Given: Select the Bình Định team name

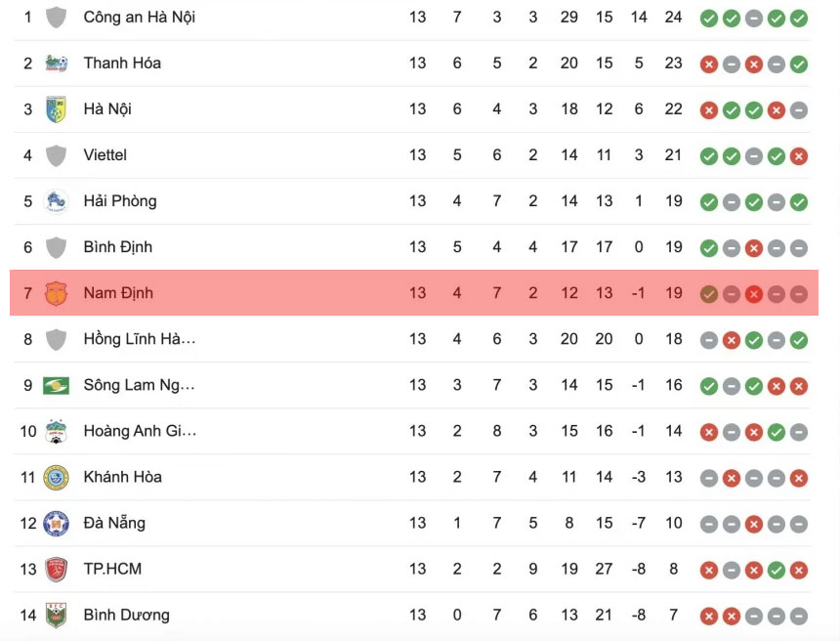Looking at the screenshot, I should (x=117, y=247).
